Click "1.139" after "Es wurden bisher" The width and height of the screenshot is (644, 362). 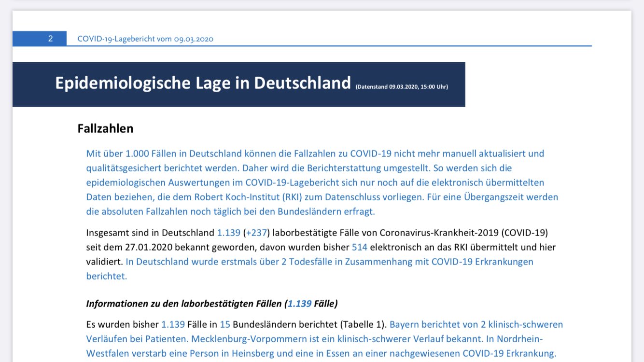(x=173, y=324)
